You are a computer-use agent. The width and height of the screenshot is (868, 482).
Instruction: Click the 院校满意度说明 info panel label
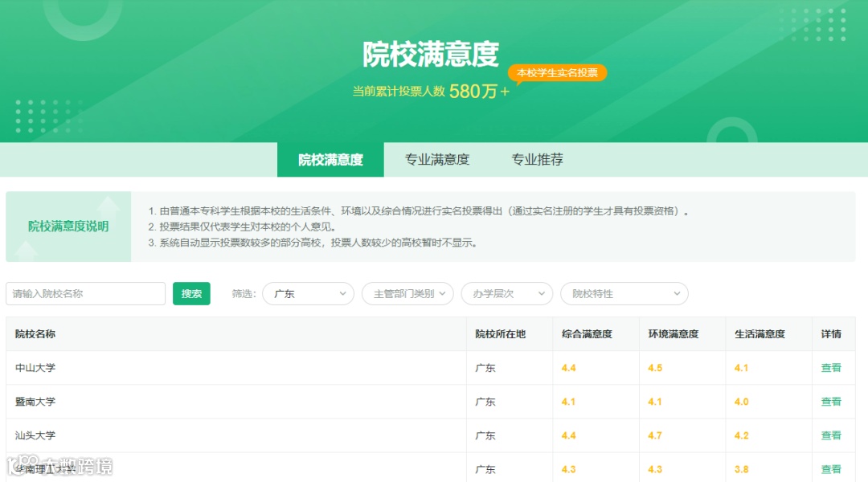coord(68,226)
